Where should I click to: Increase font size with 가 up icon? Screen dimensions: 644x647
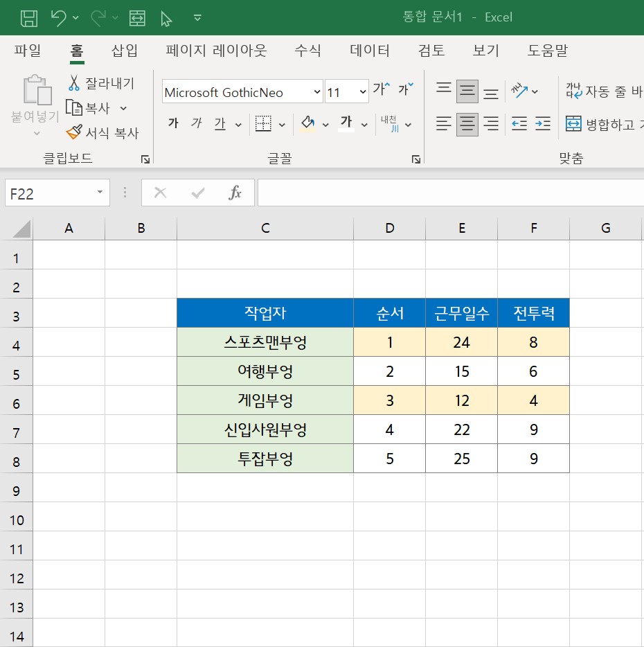click(381, 89)
